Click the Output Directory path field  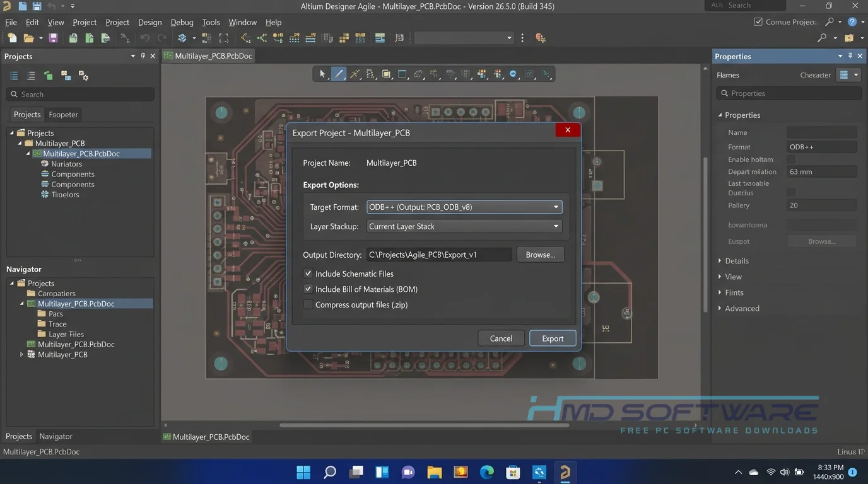coord(439,255)
